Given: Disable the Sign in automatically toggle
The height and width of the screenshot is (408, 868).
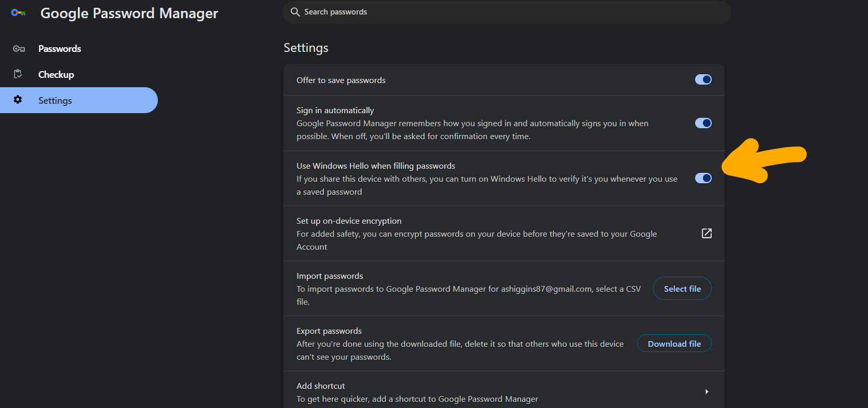Looking at the screenshot, I should [703, 123].
